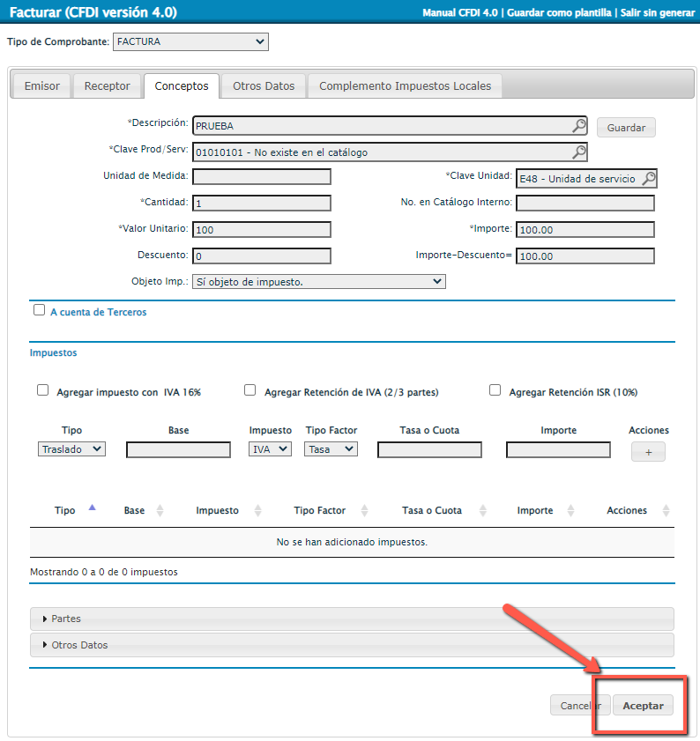The height and width of the screenshot is (741, 700).
Task: Click the Impuestos section heading
Action: pos(53,352)
